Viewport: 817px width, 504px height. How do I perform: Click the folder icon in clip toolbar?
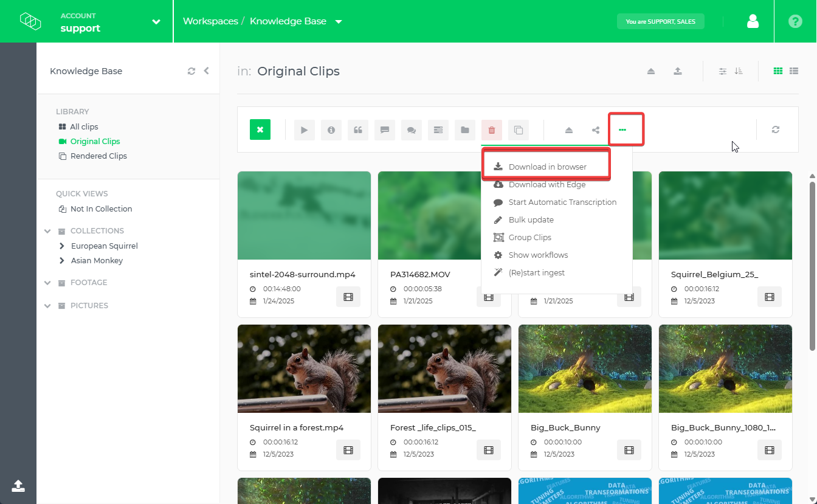pyautogui.click(x=465, y=129)
